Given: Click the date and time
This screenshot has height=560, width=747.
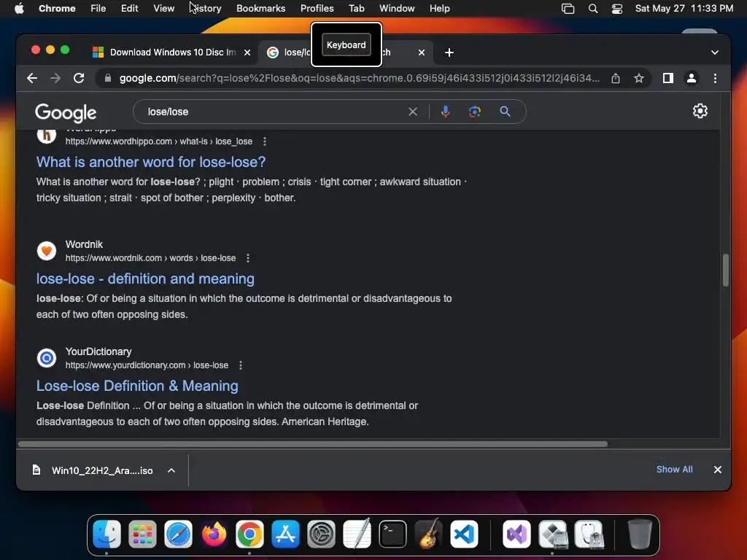Looking at the screenshot, I should tap(684, 8).
